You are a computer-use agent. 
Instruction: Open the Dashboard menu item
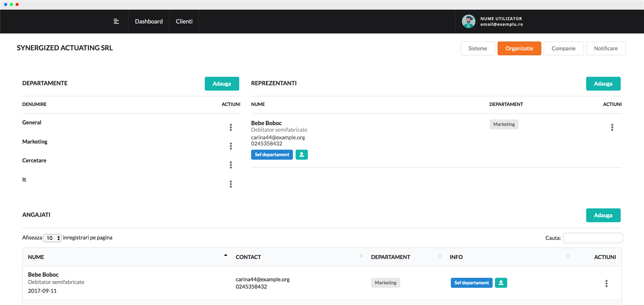click(x=149, y=21)
